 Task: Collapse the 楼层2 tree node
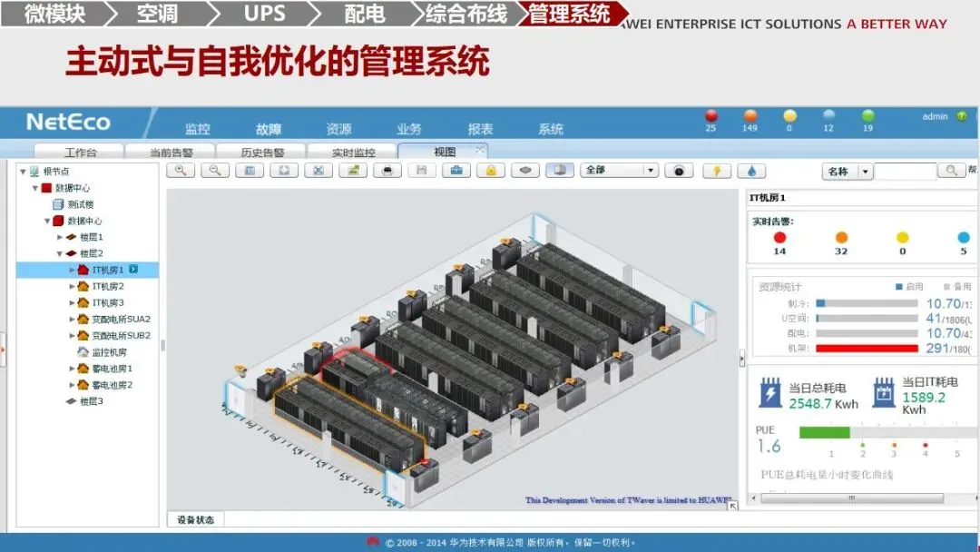[59, 253]
